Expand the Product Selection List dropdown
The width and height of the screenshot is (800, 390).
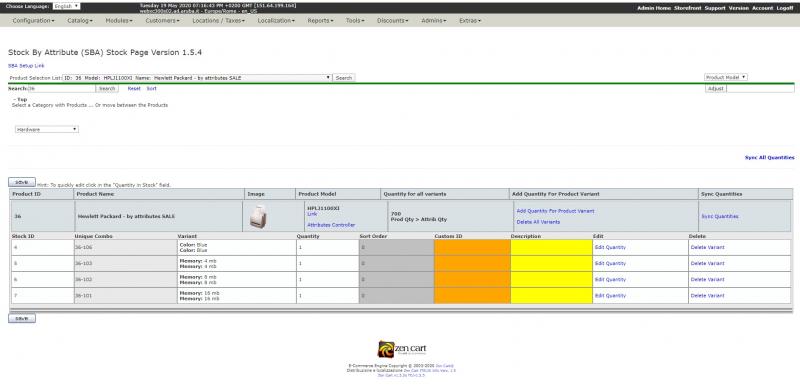click(197, 78)
